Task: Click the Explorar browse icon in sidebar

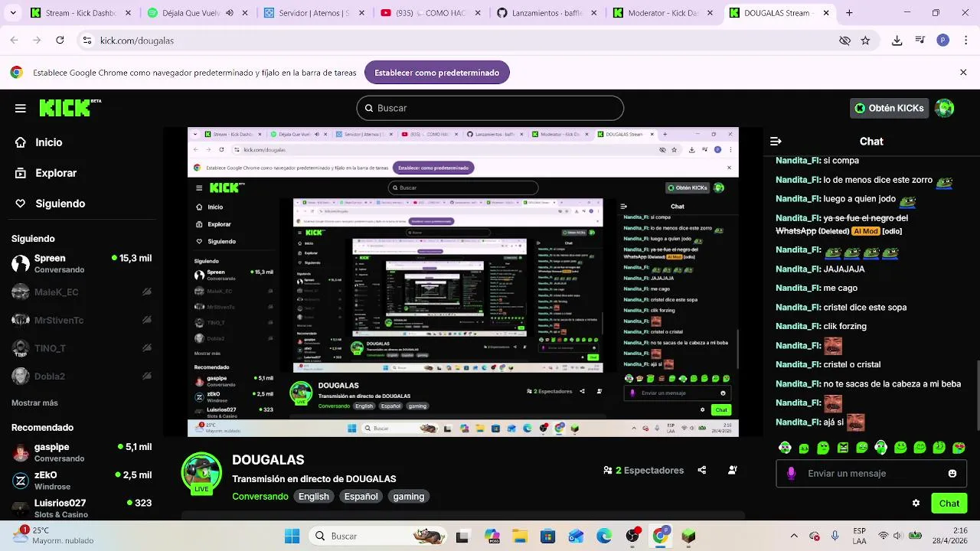Action: pyautogui.click(x=21, y=173)
